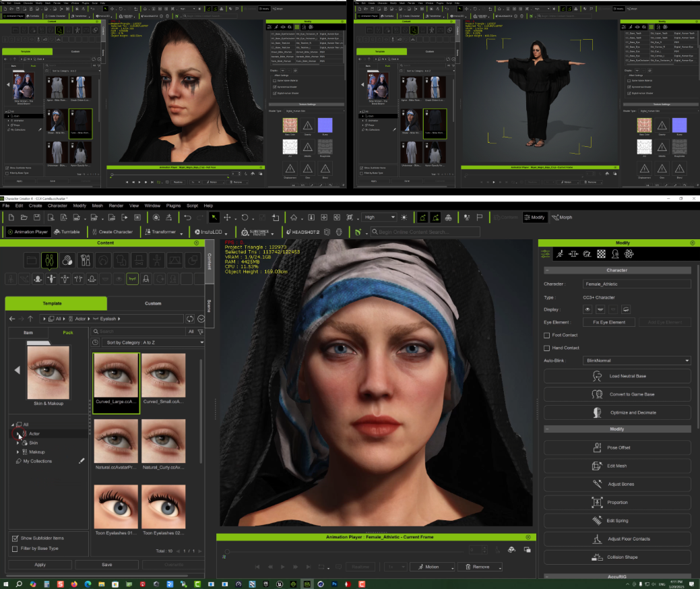Activate the Select arrow tool
The width and height of the screenshot is (700, 589).
[214, 218]
